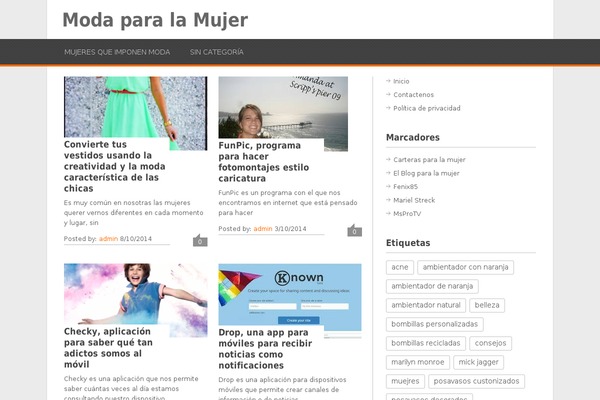Open Política de privacidad link
This screenshot has height=400, width=600.
(427, 108)
